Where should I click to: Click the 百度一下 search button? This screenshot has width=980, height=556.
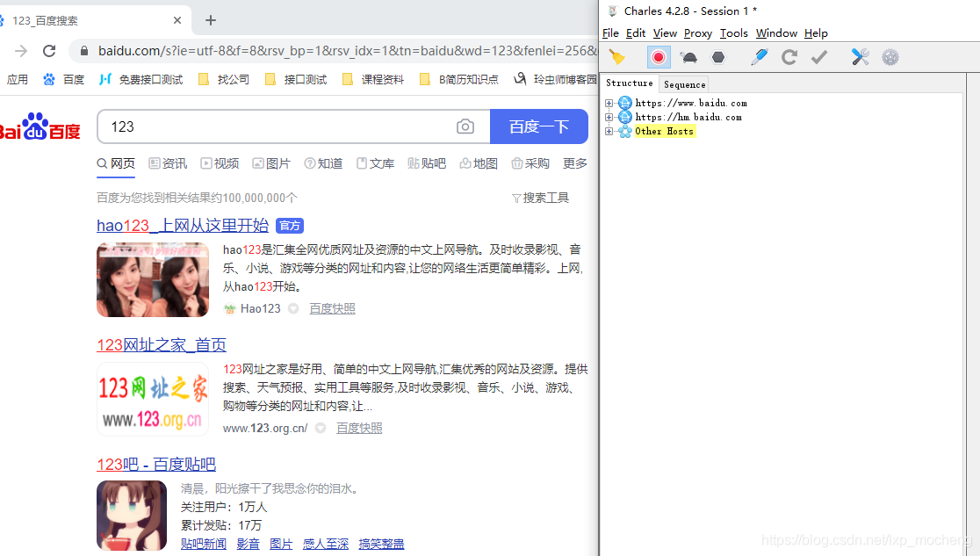539,127
